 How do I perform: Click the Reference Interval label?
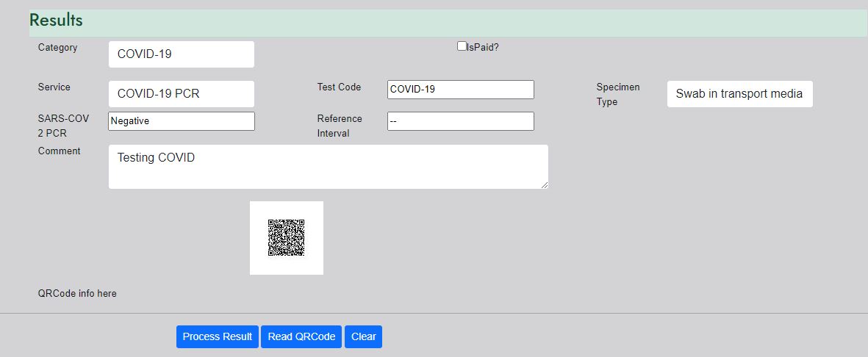pos(340,126)
